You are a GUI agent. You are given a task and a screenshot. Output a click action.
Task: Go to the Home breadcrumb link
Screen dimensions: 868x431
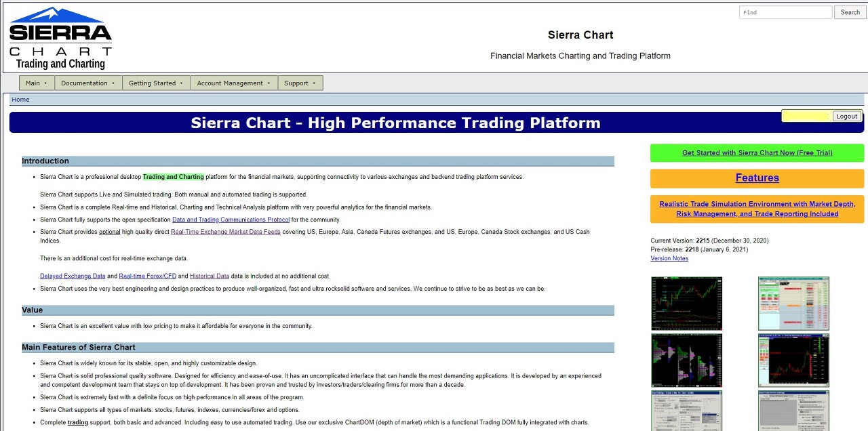click(x=20, y=100)
